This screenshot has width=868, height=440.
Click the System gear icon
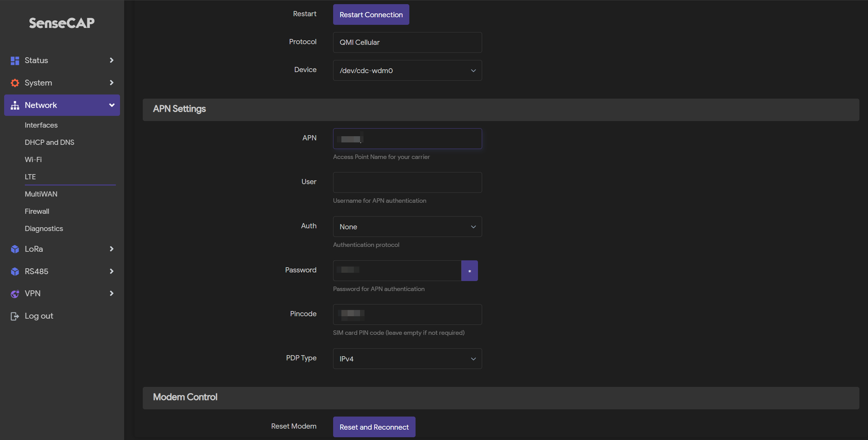point(15,83)
